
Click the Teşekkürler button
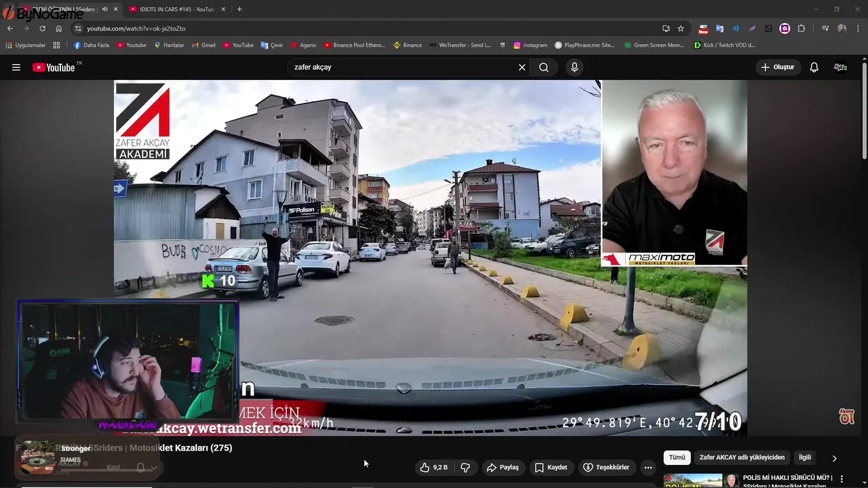click(606, 467)
